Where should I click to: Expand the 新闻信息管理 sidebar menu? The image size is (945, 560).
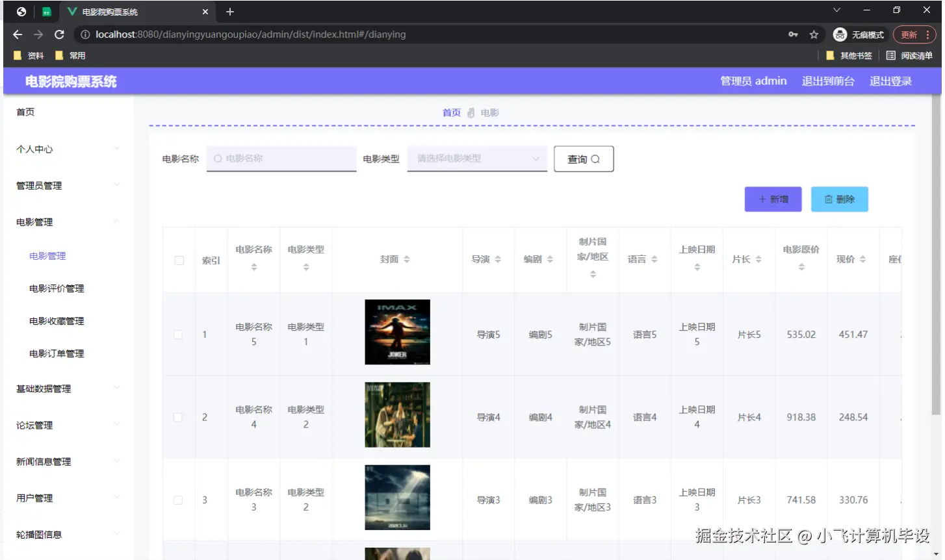point(68,461)
